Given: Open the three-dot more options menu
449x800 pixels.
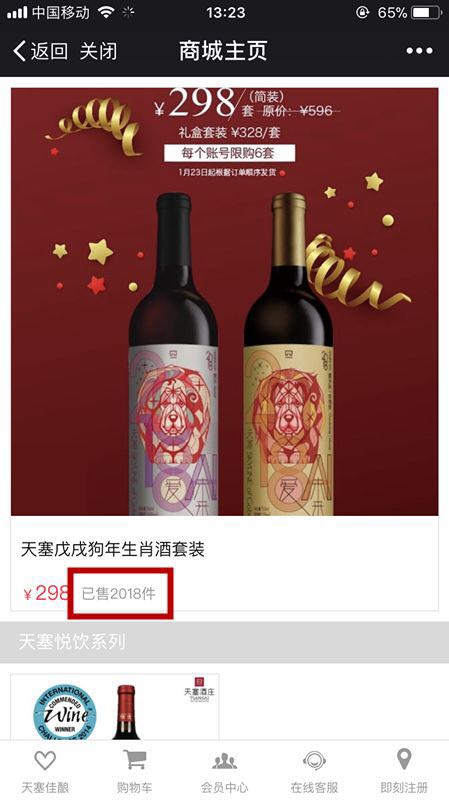Looking at the screenshot, I should pos(419,51).
